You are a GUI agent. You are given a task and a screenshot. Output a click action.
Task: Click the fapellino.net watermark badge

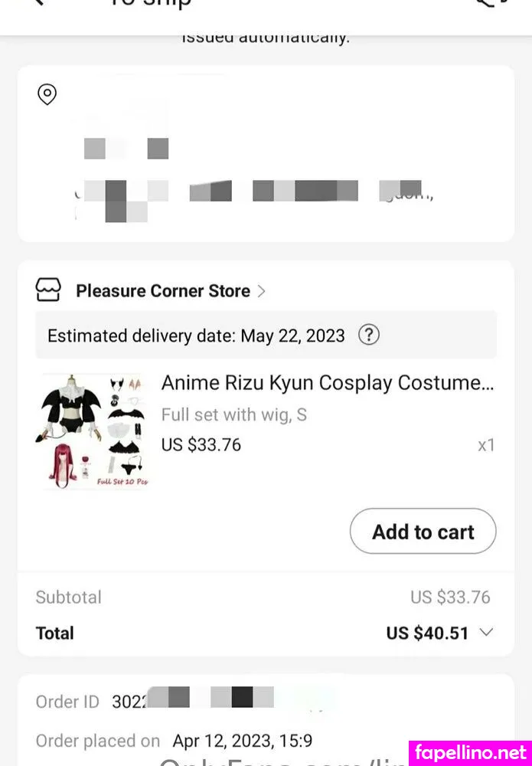(x=470, y=753)
